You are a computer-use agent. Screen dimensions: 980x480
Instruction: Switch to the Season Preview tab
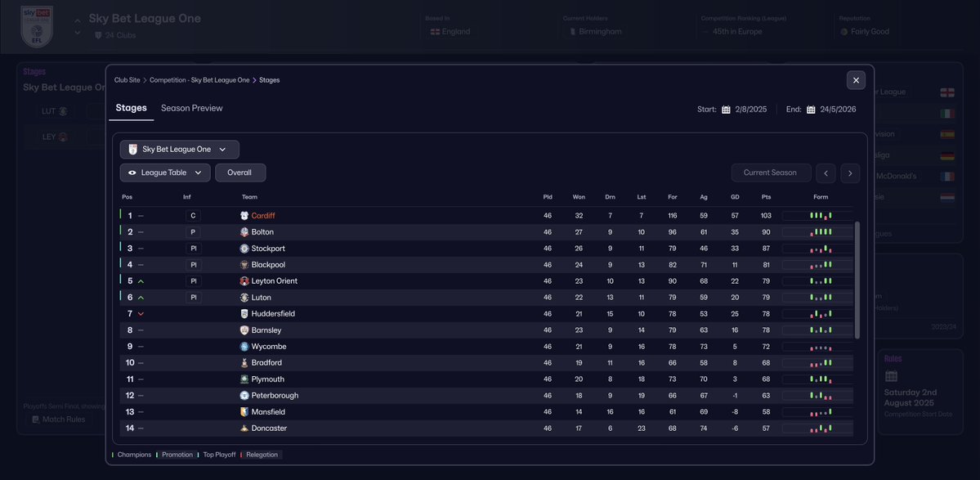pyautogui.click(x=192, y=108)
